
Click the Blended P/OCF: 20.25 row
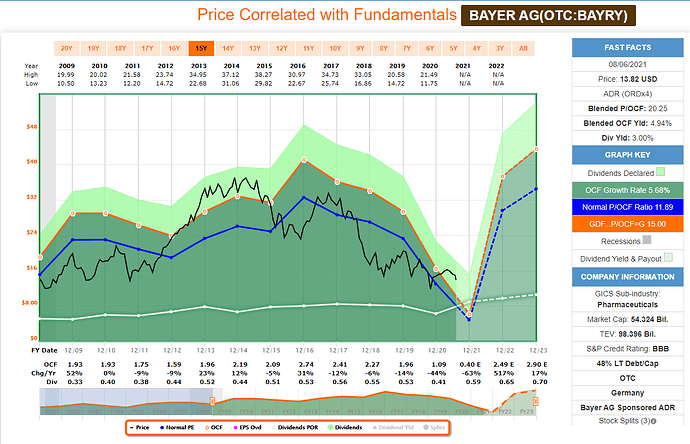pos(628,108)
